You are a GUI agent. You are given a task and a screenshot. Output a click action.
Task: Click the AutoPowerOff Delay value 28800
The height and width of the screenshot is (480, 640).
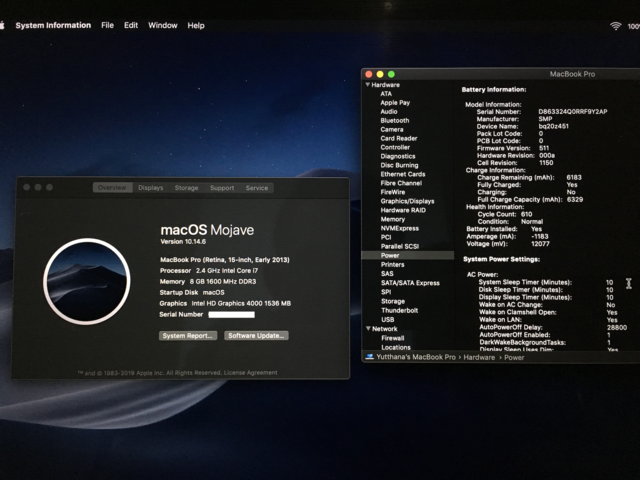pyautogui.click(x=617, y=327)
